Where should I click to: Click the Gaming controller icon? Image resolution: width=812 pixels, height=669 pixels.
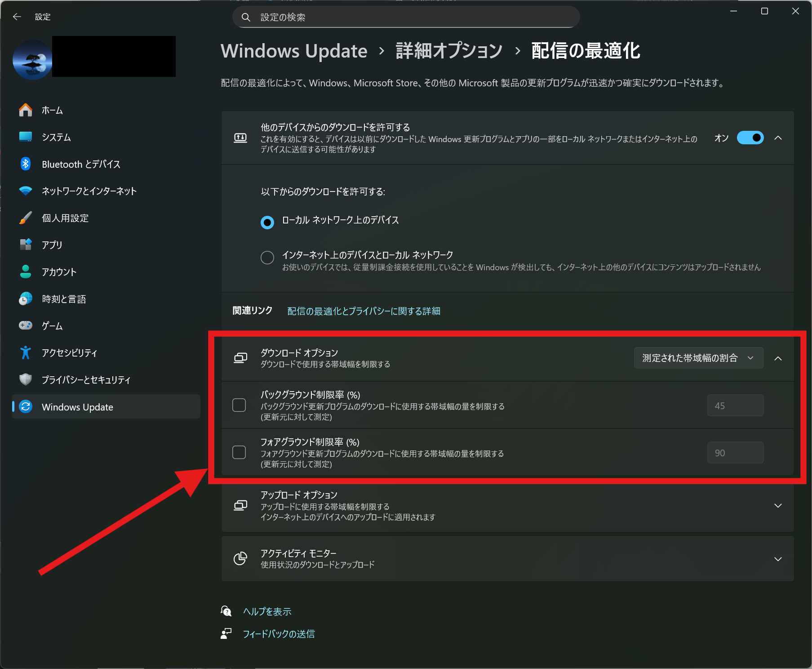26,326
